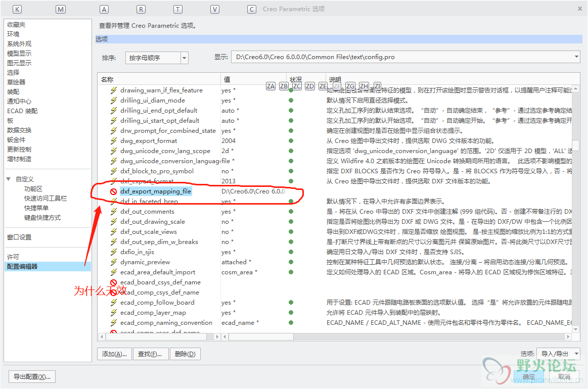The height and width of the screenshot is (389, 588).
Task: Click the 删除(D) button
Action: [x=185, y=354]
